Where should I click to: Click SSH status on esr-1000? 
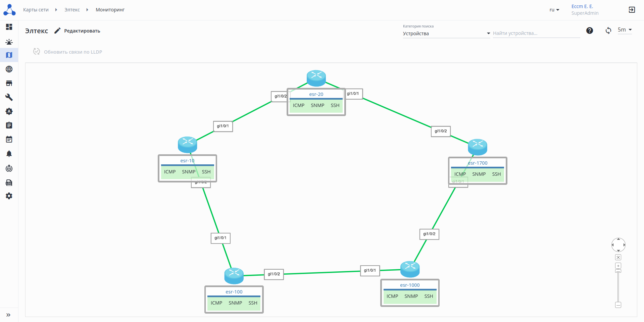[429, 296]
